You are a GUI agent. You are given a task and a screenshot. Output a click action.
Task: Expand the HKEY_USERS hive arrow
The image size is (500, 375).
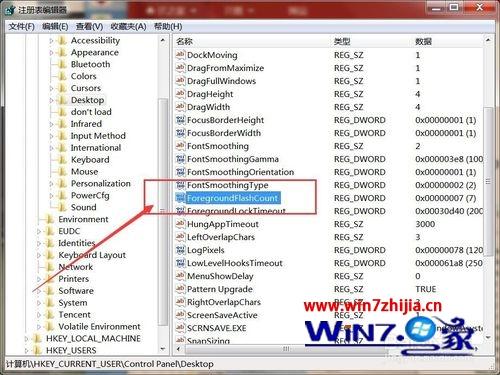pyautogui.click(x=26, y=351)
